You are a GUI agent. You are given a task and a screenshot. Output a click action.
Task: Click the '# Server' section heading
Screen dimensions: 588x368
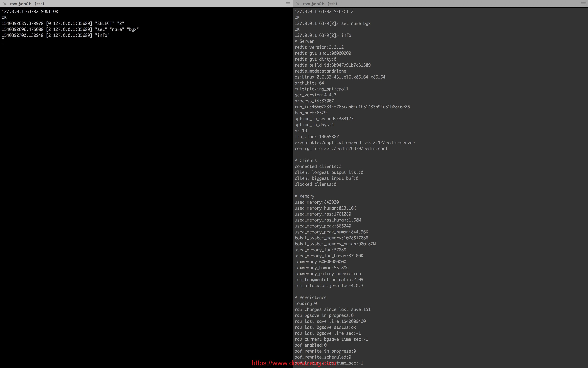304,41
